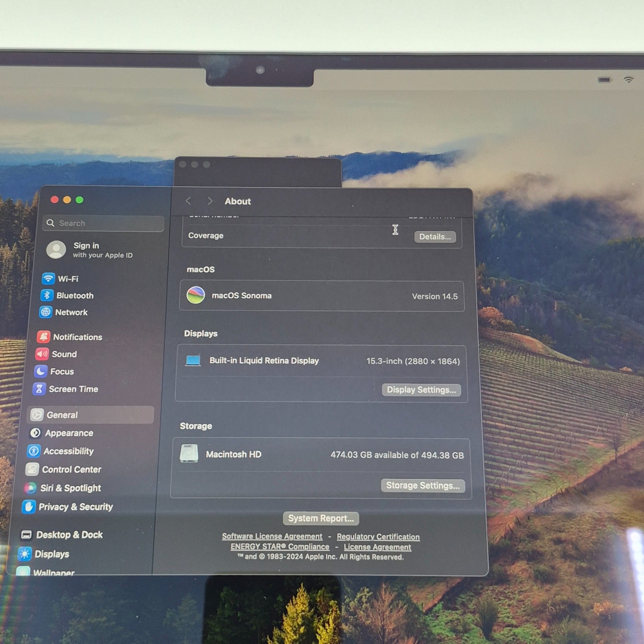Click the "Coverage" row label
The image size is (644, 644).
(206, 235)
